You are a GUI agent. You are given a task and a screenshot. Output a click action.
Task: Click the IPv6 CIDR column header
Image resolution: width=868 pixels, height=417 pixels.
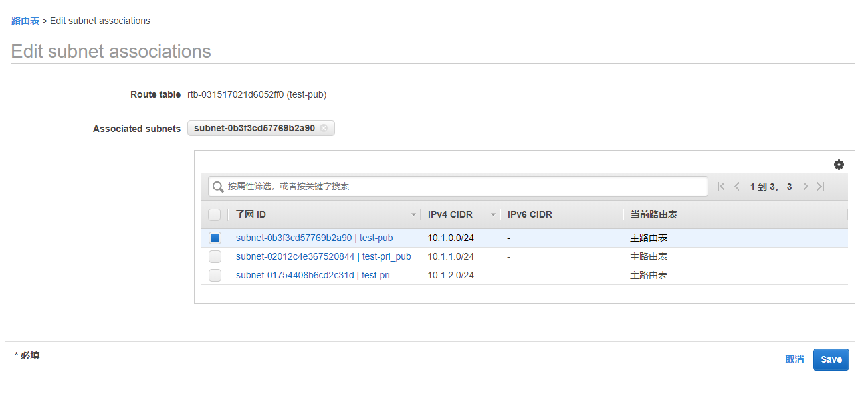530,214
